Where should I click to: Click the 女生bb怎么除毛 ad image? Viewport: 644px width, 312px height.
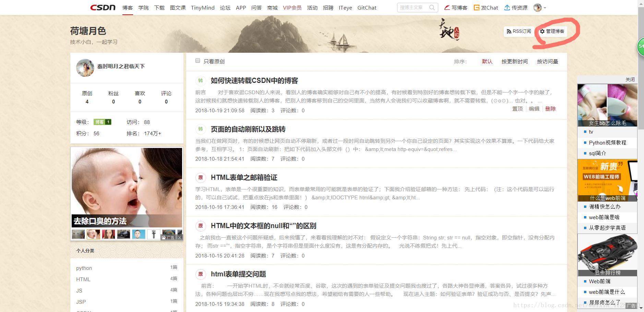coord(607,105)
